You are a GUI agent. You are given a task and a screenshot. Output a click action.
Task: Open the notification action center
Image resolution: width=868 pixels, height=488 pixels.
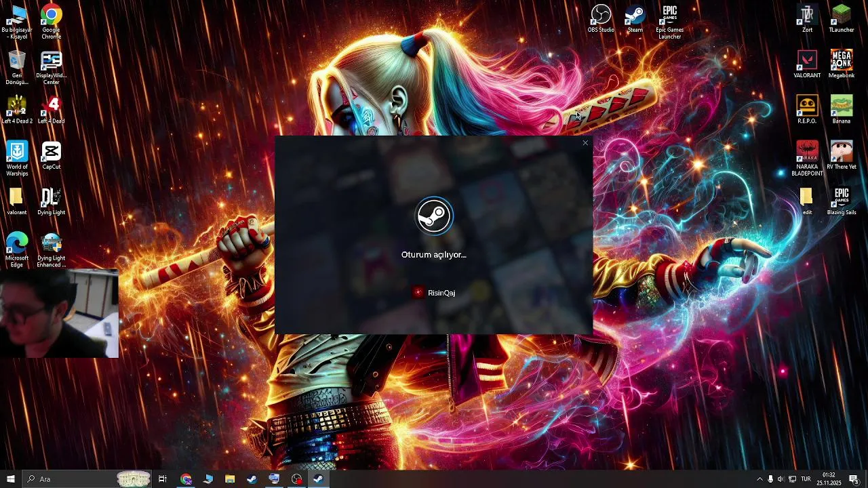(854, 479)
